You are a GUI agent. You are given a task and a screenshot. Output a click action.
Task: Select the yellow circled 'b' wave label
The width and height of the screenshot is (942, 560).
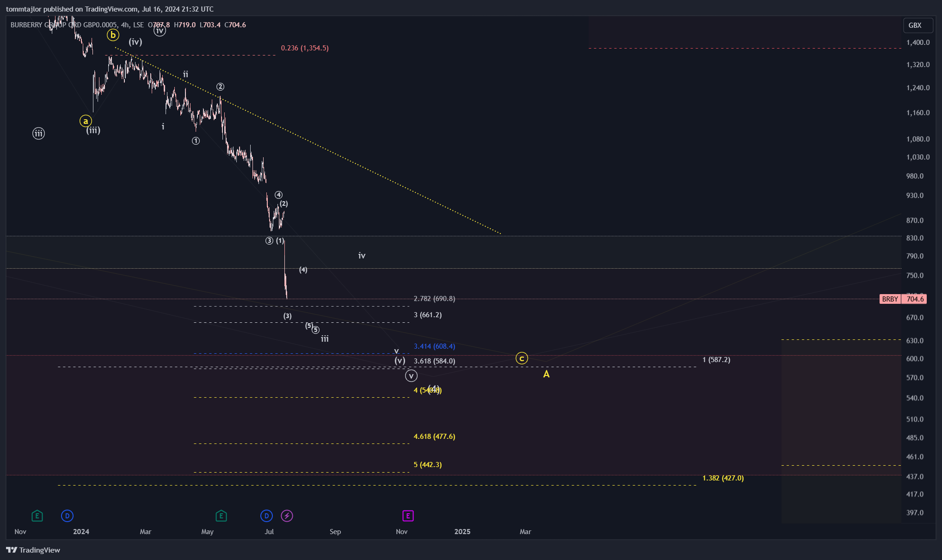[x=113, y=35]
